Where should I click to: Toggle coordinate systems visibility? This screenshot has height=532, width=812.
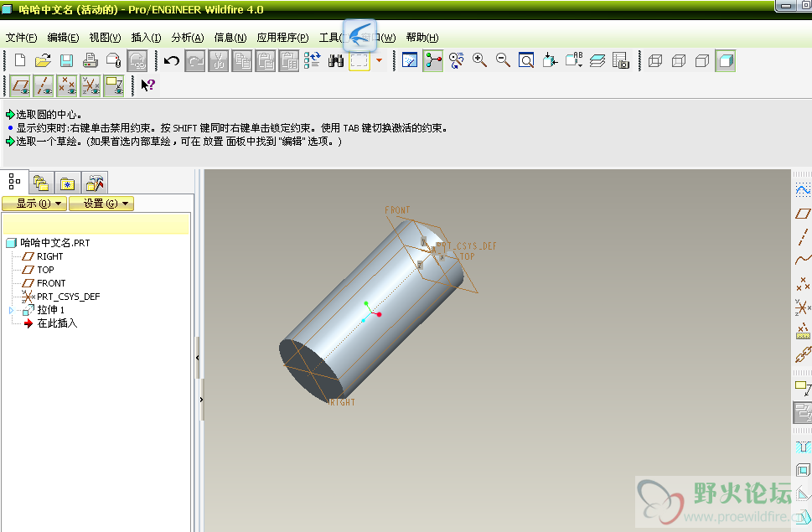point(91,85)
